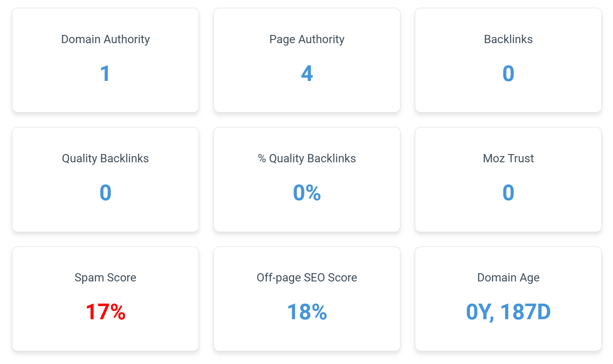
Task: Open the Page Authority card
Action: point(307,60)
